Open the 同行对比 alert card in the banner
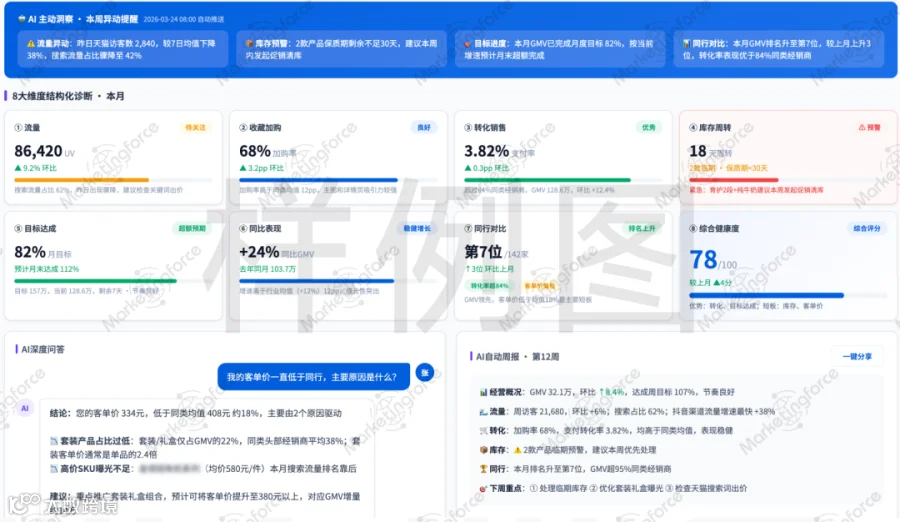This screenshot has height=522, width=900. pyautogui.click(x=779, y=49)
